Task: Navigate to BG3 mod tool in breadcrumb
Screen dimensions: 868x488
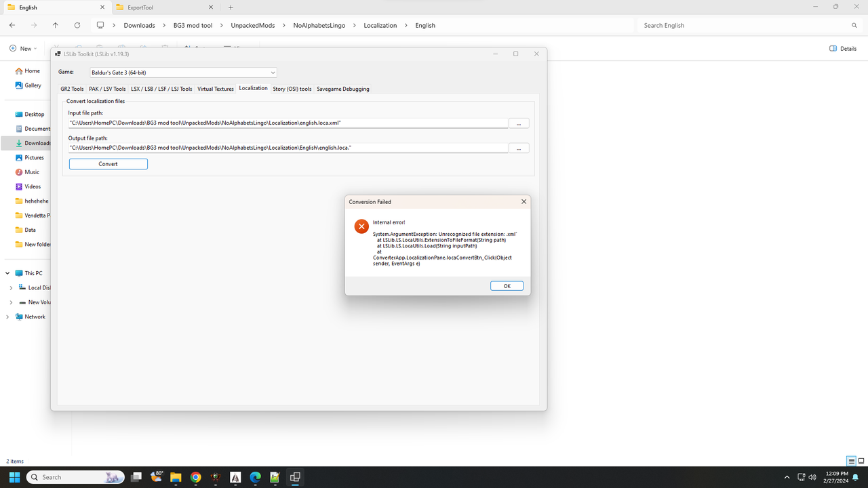Action: (193, 25)
